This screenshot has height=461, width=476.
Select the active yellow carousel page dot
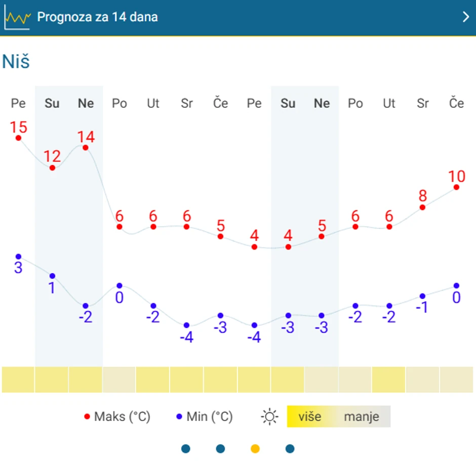point(255,448)
